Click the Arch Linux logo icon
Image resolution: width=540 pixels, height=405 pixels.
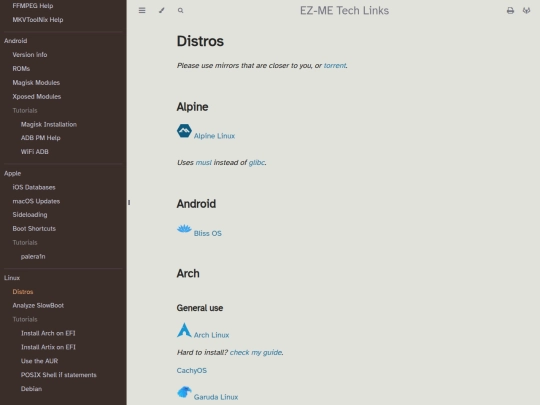(184, 330)
